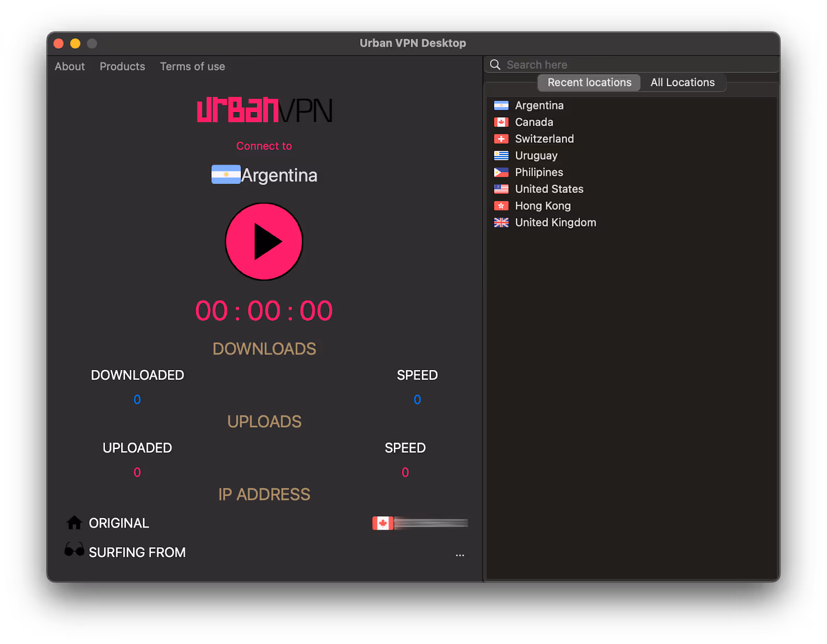
Task: Click the selected Argentina country name
Action: [279, 175]
